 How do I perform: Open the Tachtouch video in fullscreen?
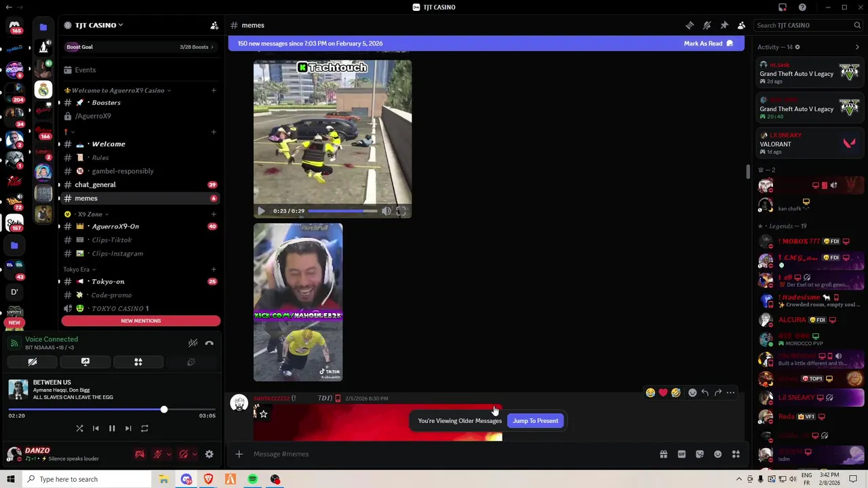(401, 211)
